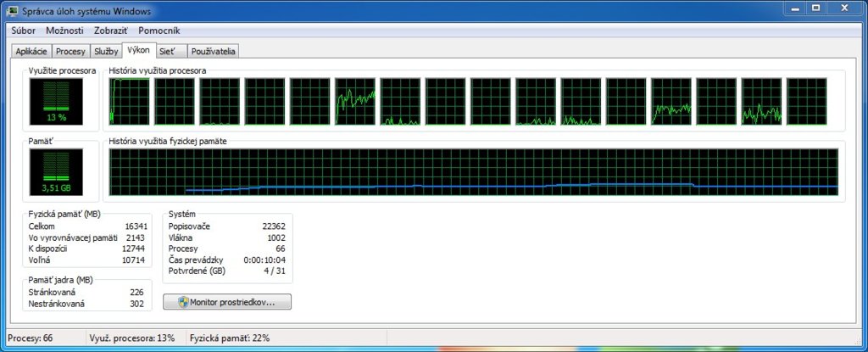Open the Súbor menu
The image size is (868, 352).
pos(23,31)
